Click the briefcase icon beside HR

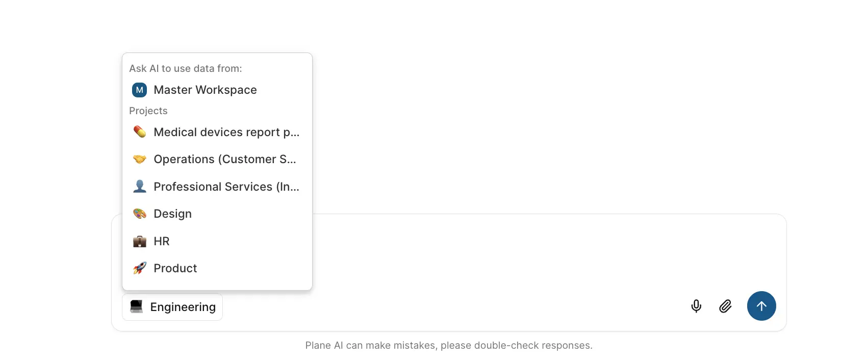pos(139,241)
